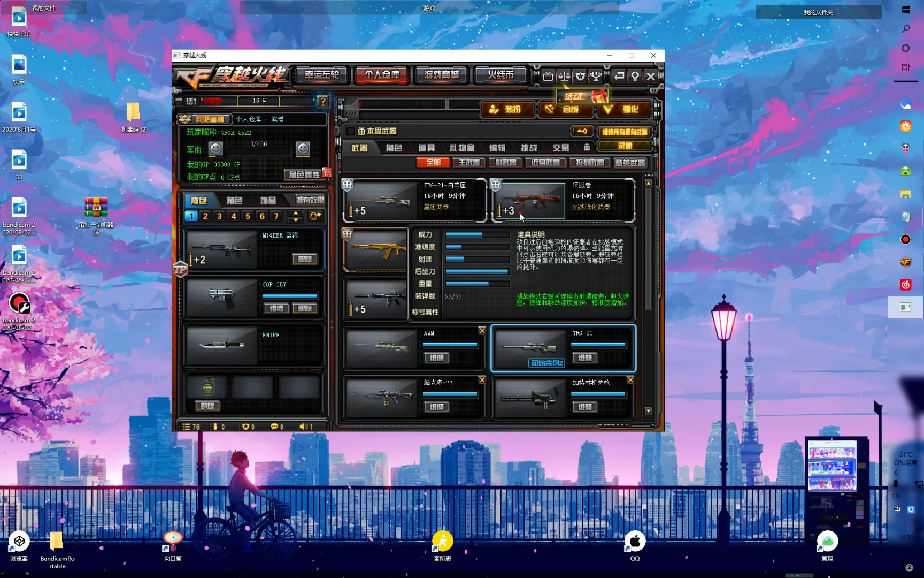
Task: Filter weapons by 精英武器
Action: tap(629, 162)
